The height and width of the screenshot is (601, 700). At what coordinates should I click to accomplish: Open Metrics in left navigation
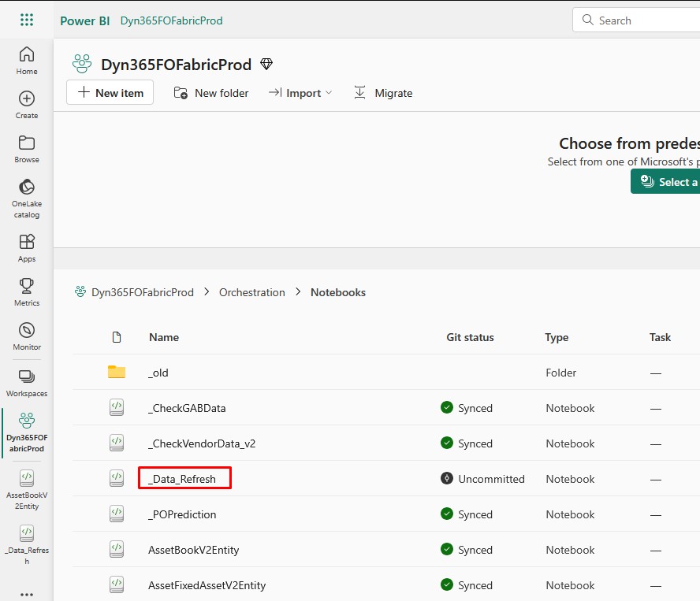point(27,292)
